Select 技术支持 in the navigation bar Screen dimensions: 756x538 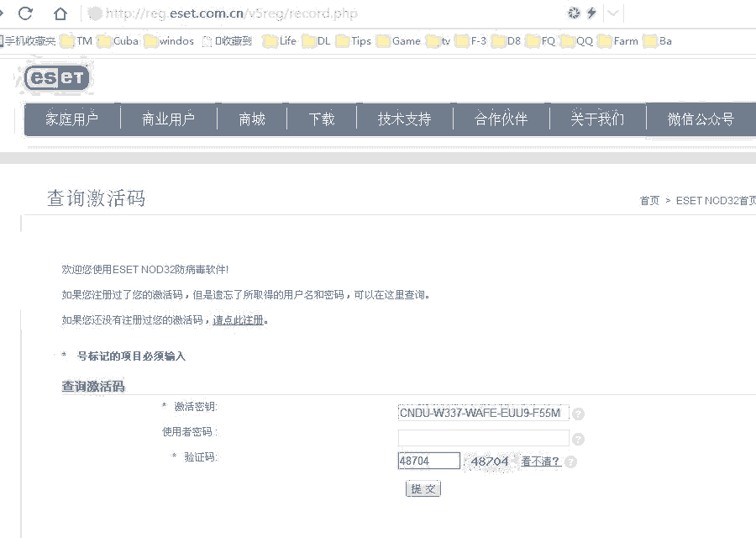pos(405,119)
